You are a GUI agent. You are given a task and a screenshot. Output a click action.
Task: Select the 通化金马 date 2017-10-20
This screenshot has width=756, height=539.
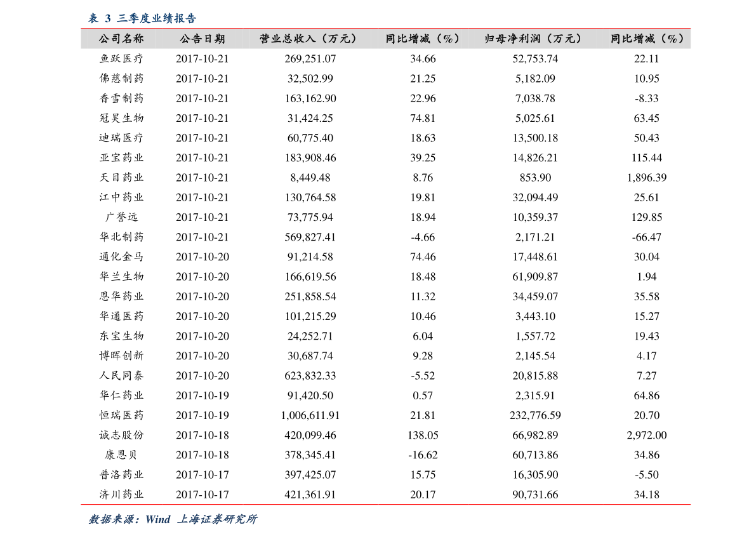click(202, 257)
